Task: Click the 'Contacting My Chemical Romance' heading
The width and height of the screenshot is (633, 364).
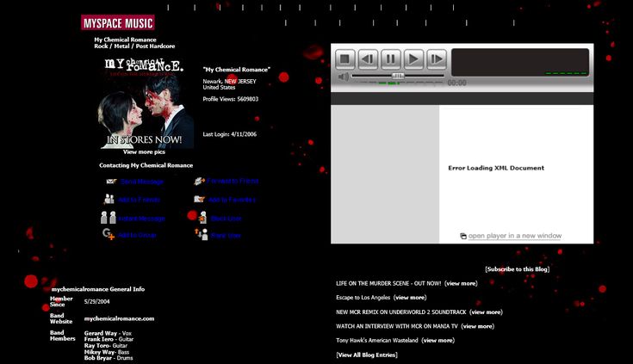Action: (146, 165)
